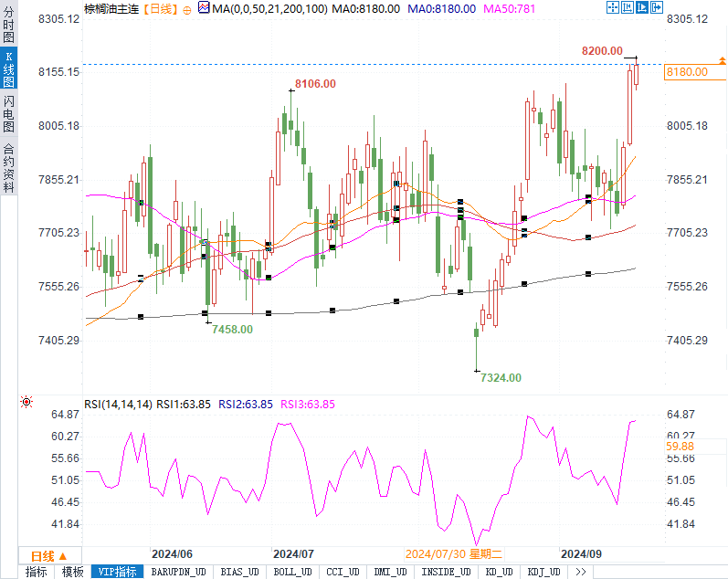Click the 7324.00 lowest price label
The height and width of the screenshot is (579, 728).
click(501, 378)
